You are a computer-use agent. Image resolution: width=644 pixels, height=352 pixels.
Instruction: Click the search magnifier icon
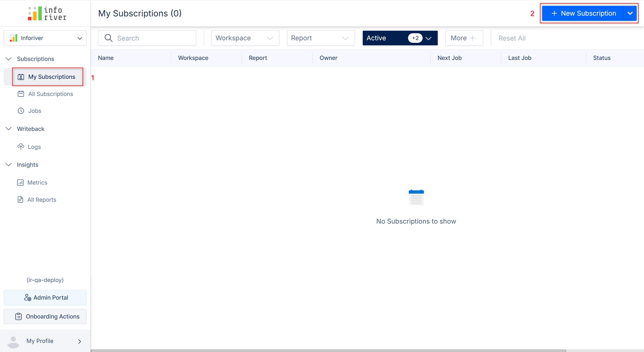(108, 38)
